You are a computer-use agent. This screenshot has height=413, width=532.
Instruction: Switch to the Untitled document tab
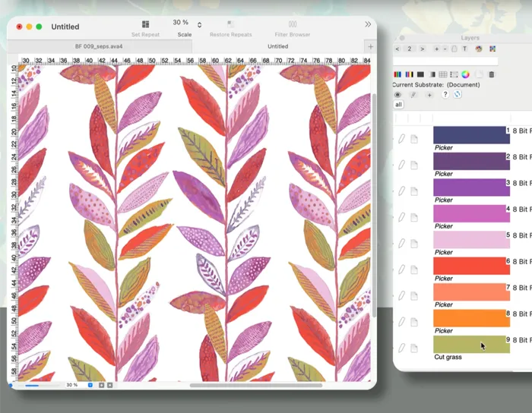click(x=278, y=46)
